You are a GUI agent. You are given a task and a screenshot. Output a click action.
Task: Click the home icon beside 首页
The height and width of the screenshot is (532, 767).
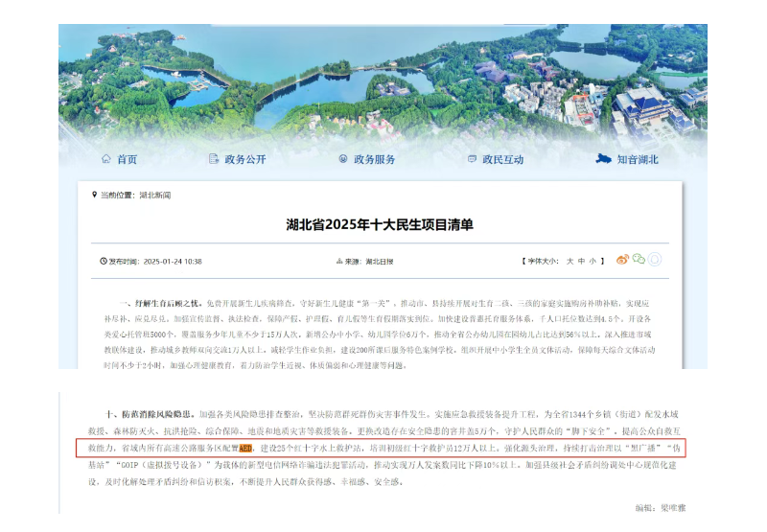tap(106, 159)
